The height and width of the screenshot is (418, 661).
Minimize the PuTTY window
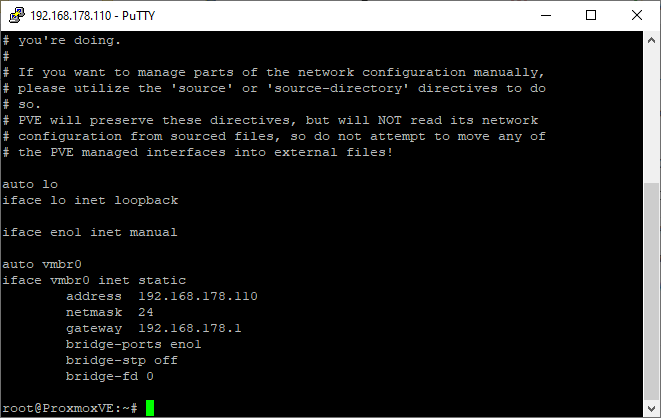pyautogui.click(x=546, y=16)
